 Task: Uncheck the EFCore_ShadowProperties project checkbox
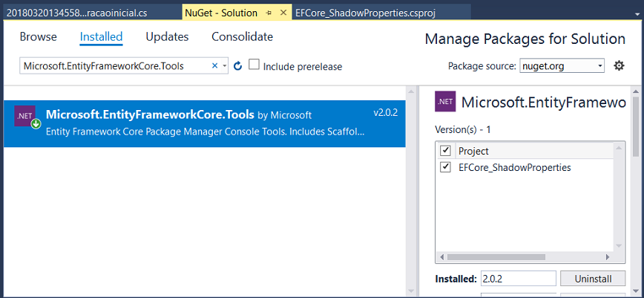[x=445, y=167]
